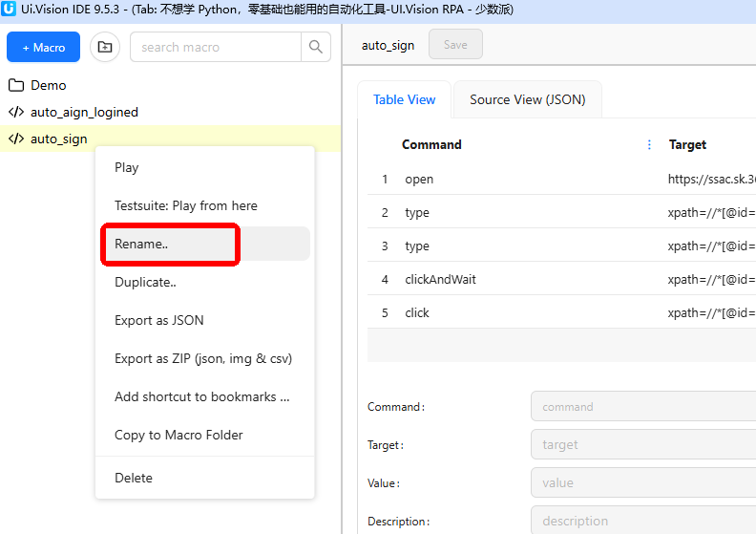
Task: Choose Add shortcut to bookmarks
Action: (x=205, y=396)
